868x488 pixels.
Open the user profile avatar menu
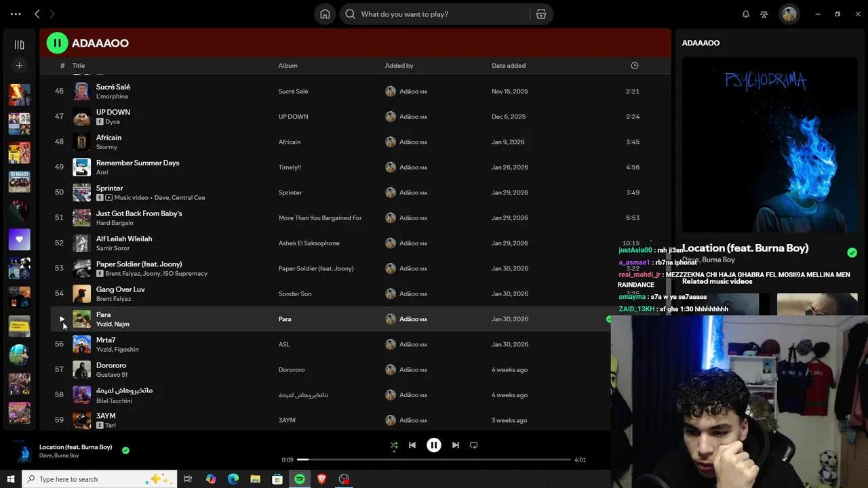789,14
